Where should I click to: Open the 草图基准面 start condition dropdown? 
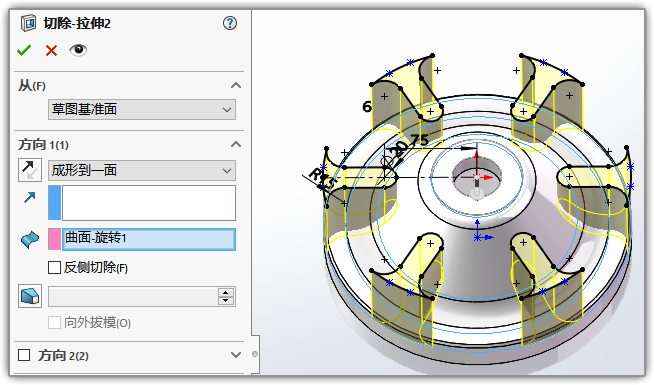pyautogui.click(x=142, y=110)
